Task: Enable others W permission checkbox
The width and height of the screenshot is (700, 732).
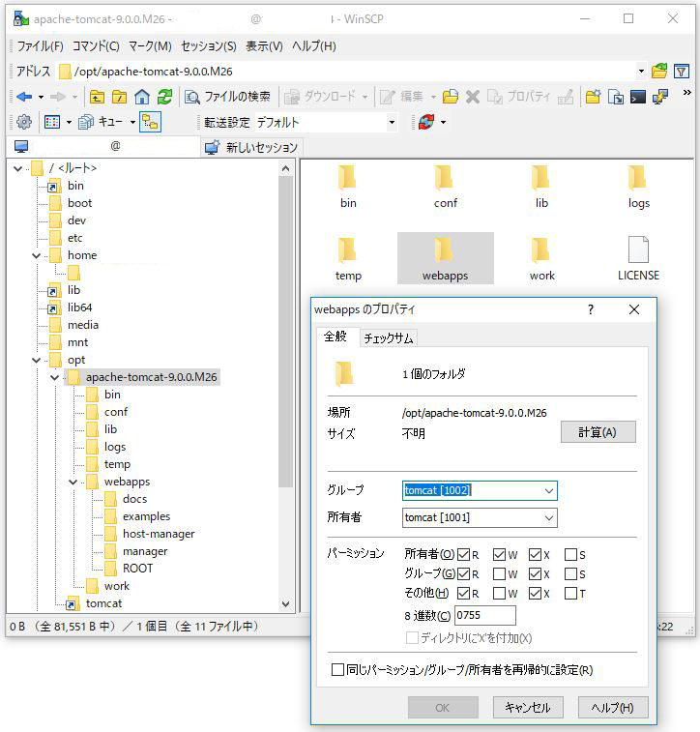Action: point(499,594)
